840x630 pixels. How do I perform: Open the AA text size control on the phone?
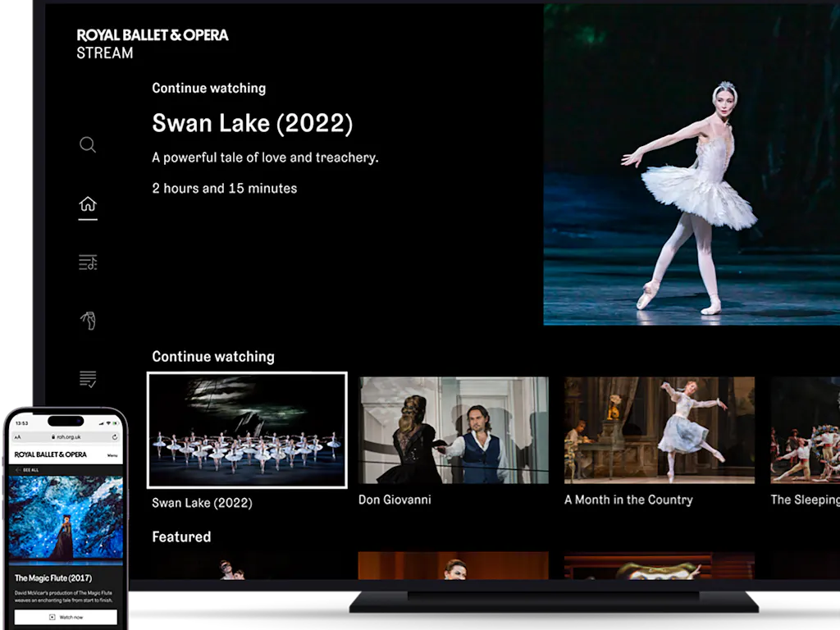18,437
